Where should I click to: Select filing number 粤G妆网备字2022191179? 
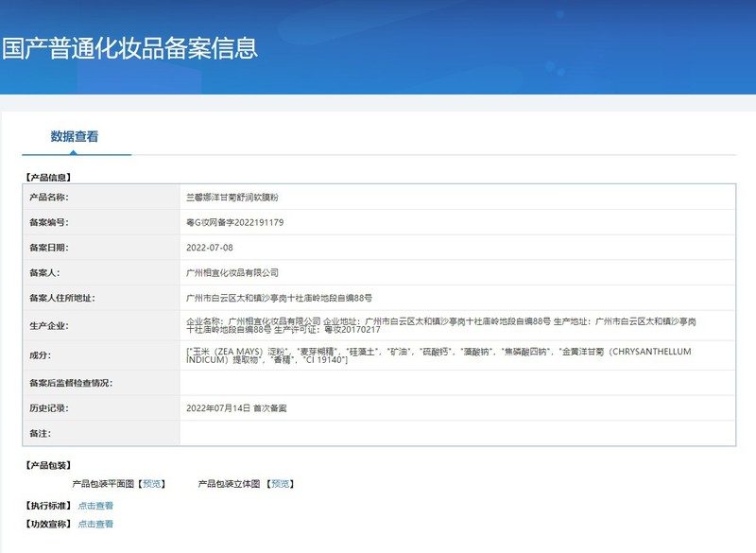point(234,222)
